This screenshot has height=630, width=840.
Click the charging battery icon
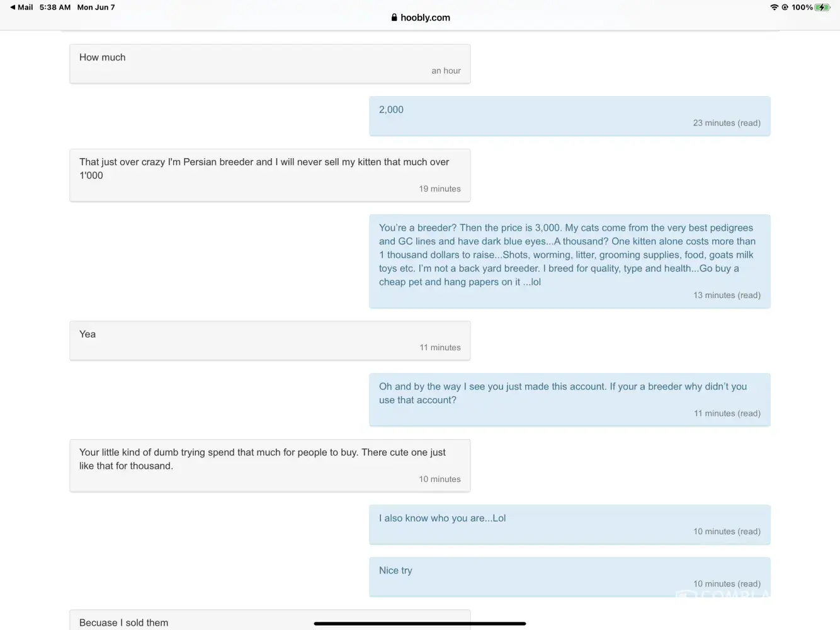click(822, 8)
